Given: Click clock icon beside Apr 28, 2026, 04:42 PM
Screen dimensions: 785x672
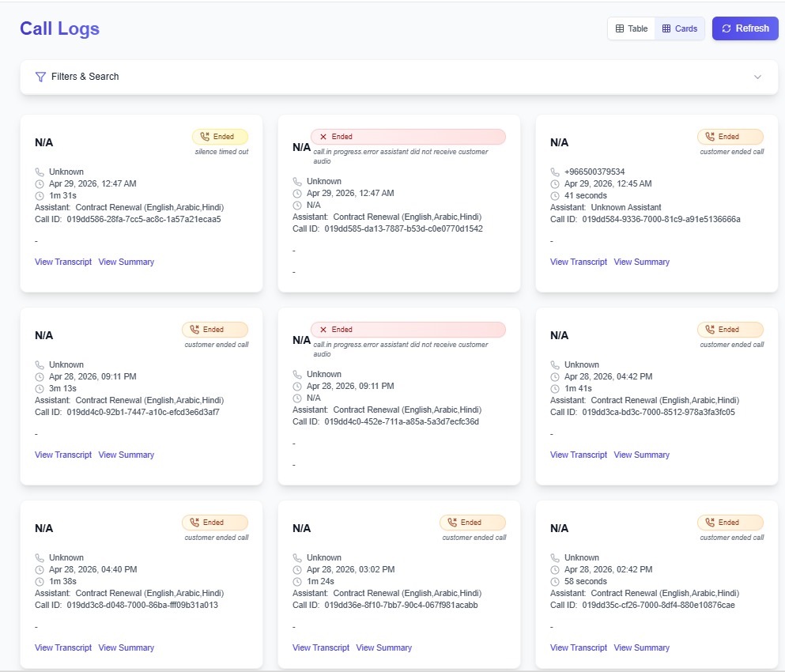Looking at the screenshot, I should 555,377.
